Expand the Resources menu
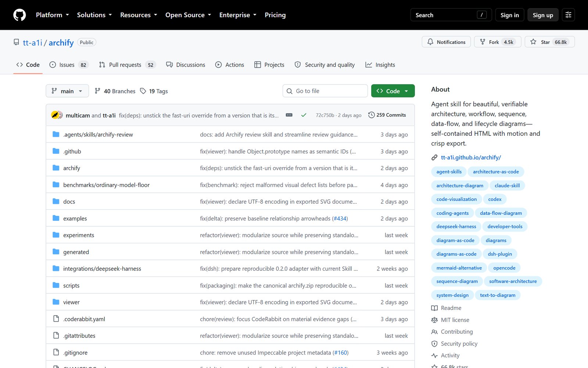Screen dimensions: 588x368 pos(139,15)
